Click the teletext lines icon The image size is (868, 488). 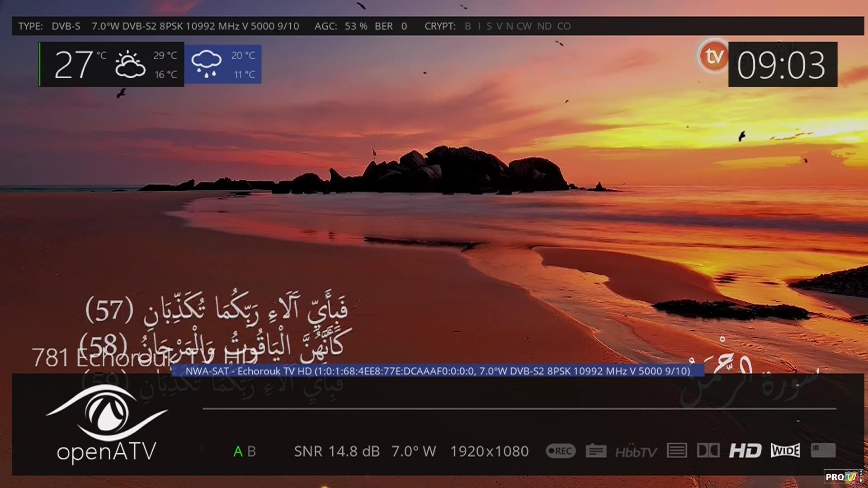pos(677,450)
